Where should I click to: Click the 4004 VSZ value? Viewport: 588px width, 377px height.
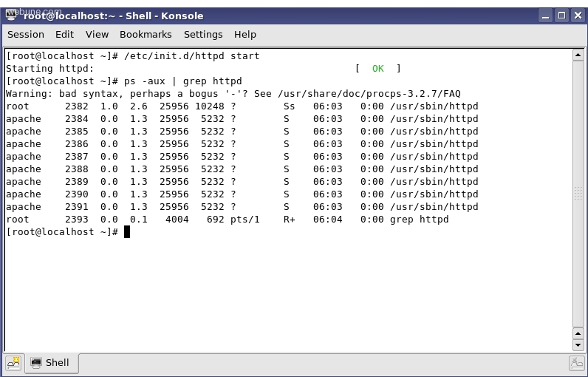177,220
